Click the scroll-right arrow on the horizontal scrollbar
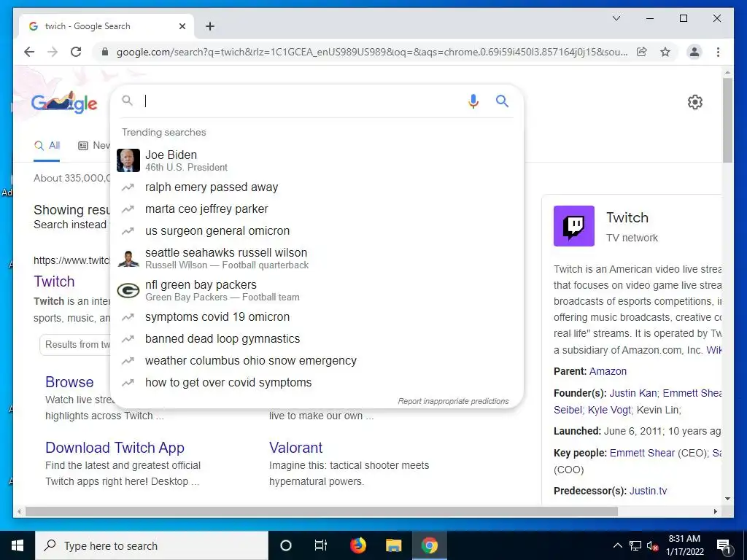The height and width of the screenshot is (560, 747). point(715,511)
